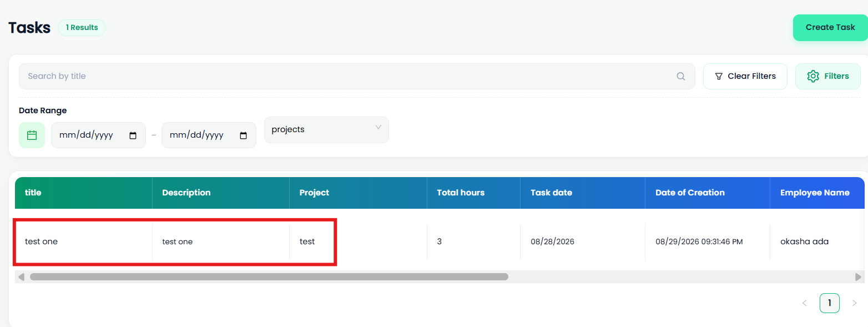Image resolution: width=868 pixels, height=327 pixels.
Task: Select page 1 in pagination
Action: [830, 303]
